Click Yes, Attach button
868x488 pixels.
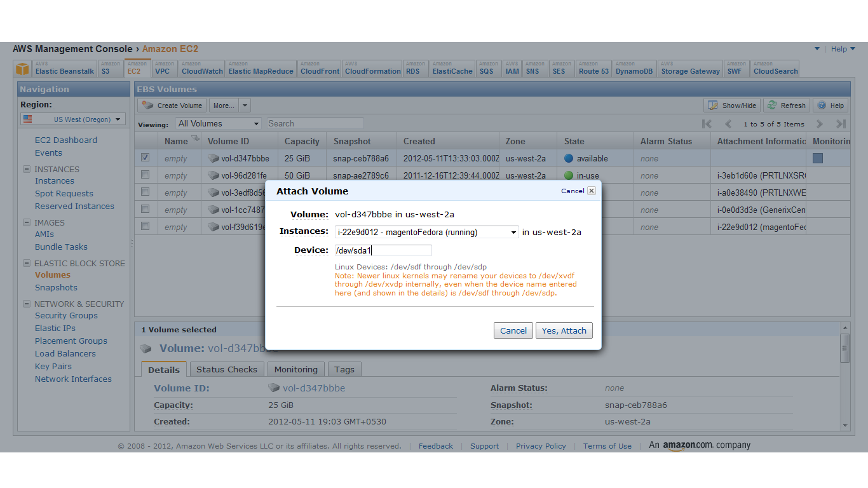(x=564, y=330)
